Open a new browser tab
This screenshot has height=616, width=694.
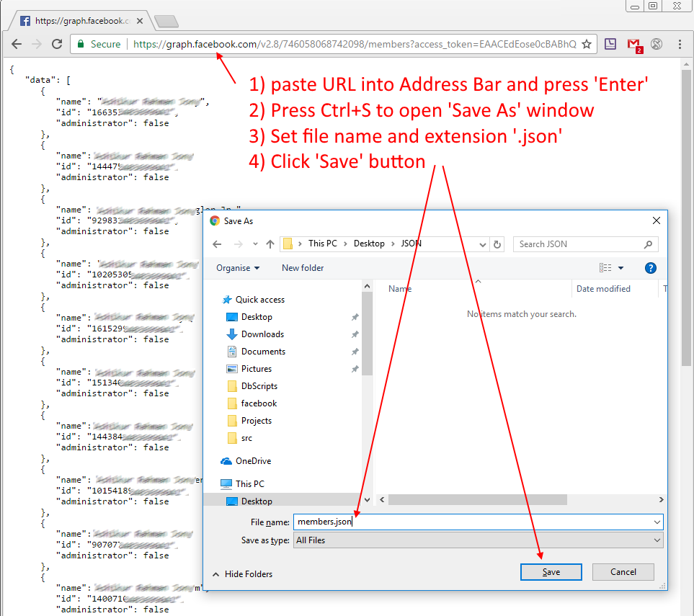click(x=167, y=21)
